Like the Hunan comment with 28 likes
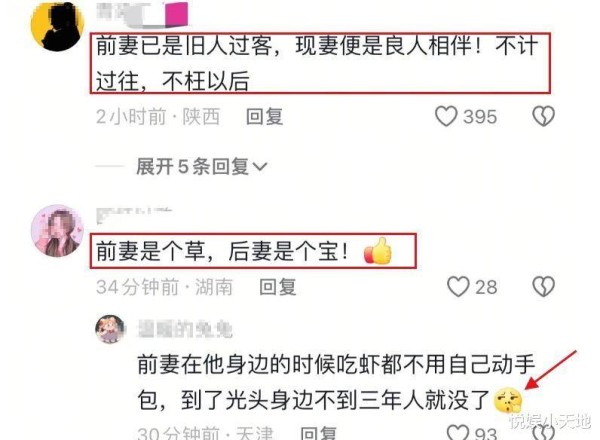This screenshot has width=600, height=440. click(x=458, y=287)
